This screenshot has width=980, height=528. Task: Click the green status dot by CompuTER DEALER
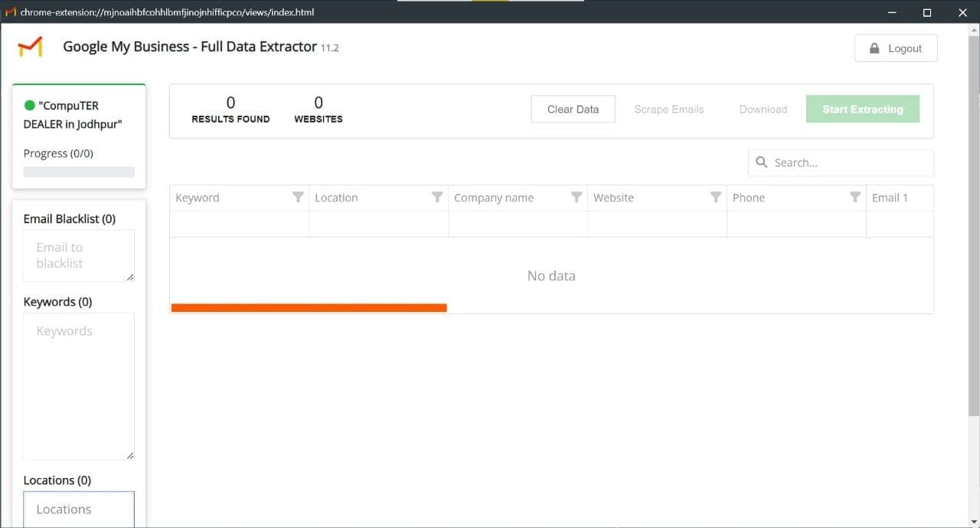(30, 106)
